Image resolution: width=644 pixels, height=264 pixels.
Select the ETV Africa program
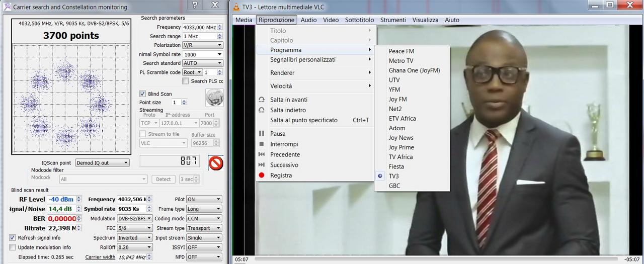[x=412, y=119]
